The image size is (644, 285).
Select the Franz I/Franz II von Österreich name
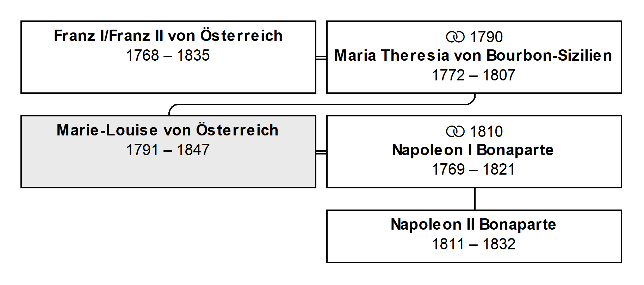168,36
